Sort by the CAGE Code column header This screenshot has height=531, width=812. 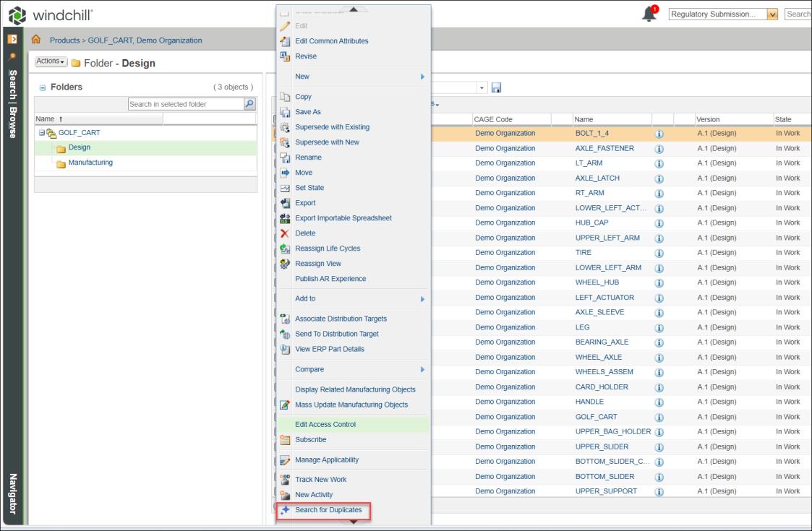[x=493, y=119]
